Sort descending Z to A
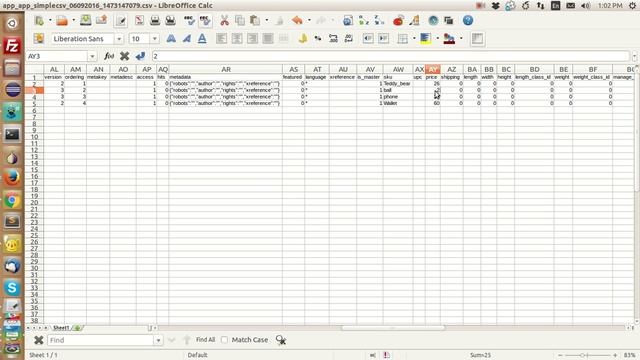Image resolution: width=640 pixels, height=360 pixels. [x=379, y=20]
